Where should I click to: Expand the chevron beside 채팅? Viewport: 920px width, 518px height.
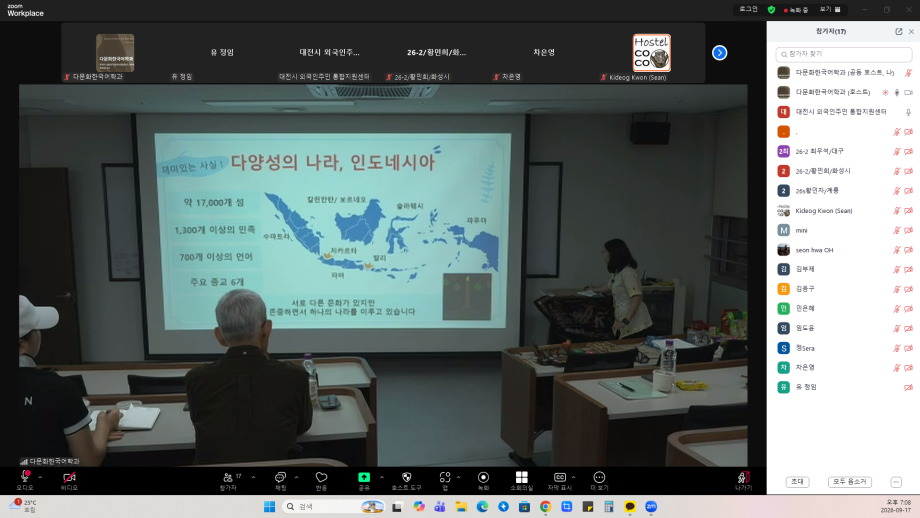(296, 478)
